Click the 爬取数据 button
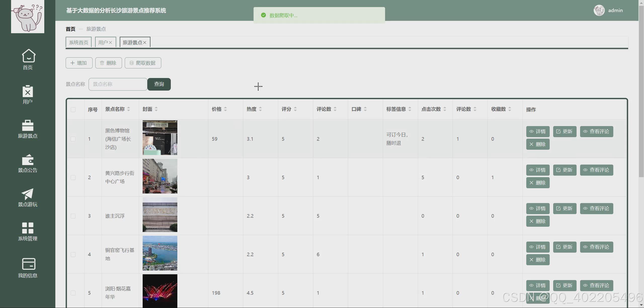 point(143,63)
